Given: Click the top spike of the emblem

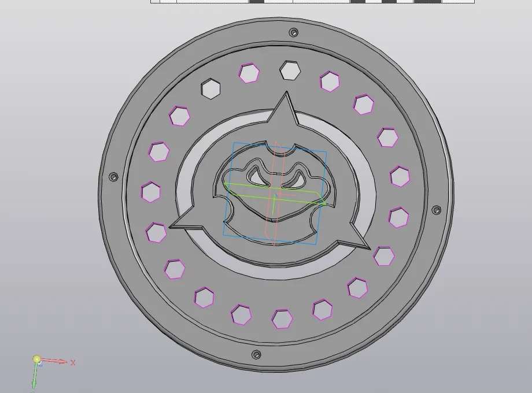Looking at the screenshot, I should point(285,107).
